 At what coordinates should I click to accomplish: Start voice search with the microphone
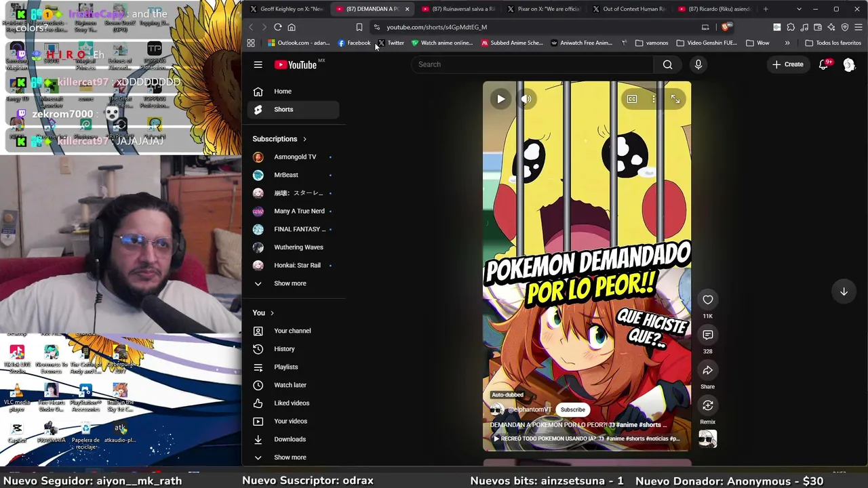[698, 64]
